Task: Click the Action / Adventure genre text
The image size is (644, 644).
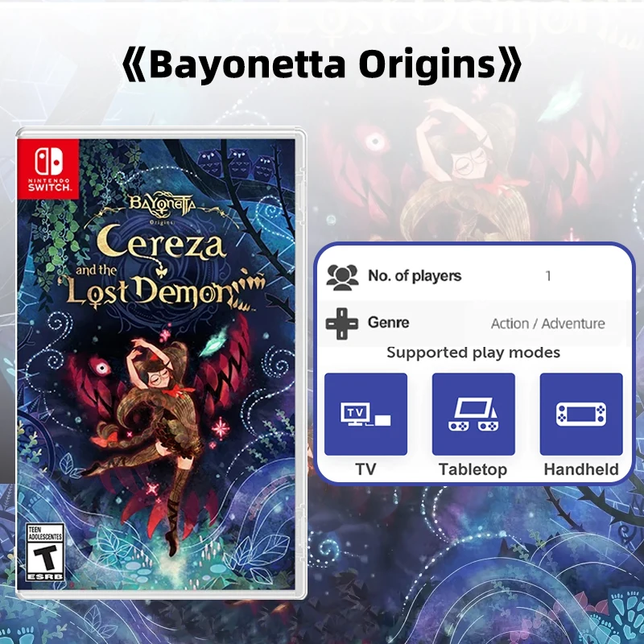Action: click(x=548, y=324)
